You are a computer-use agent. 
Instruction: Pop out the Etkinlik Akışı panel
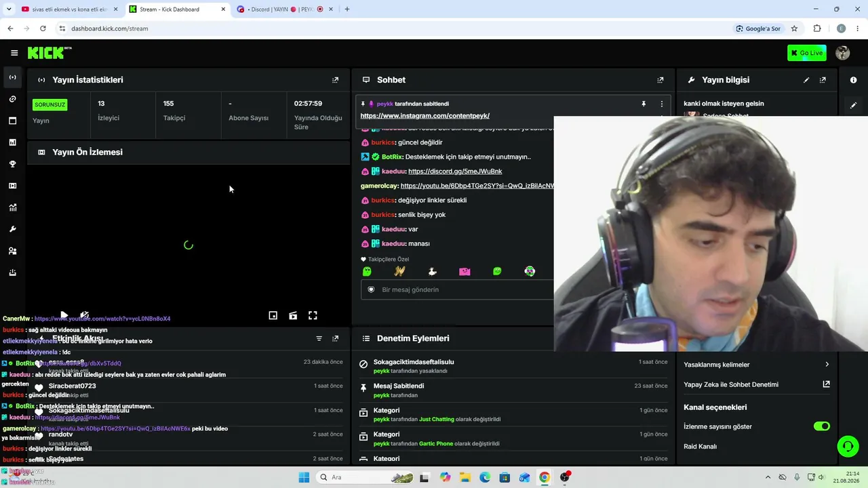(335, 338)
